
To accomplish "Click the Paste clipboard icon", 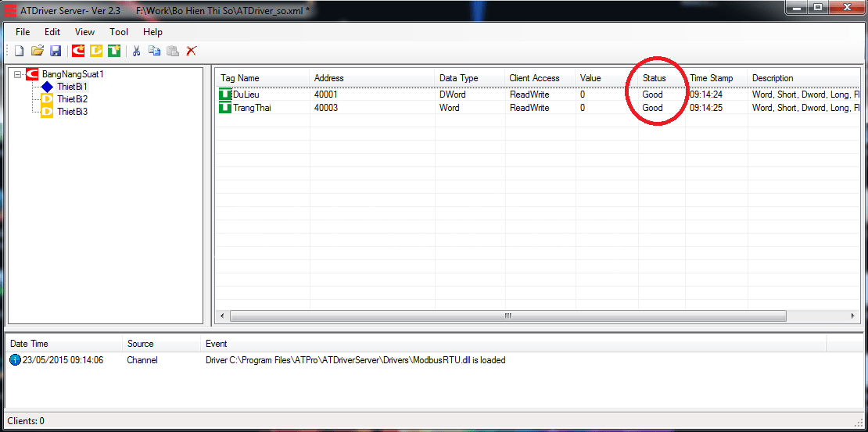I will click(173, 51).
